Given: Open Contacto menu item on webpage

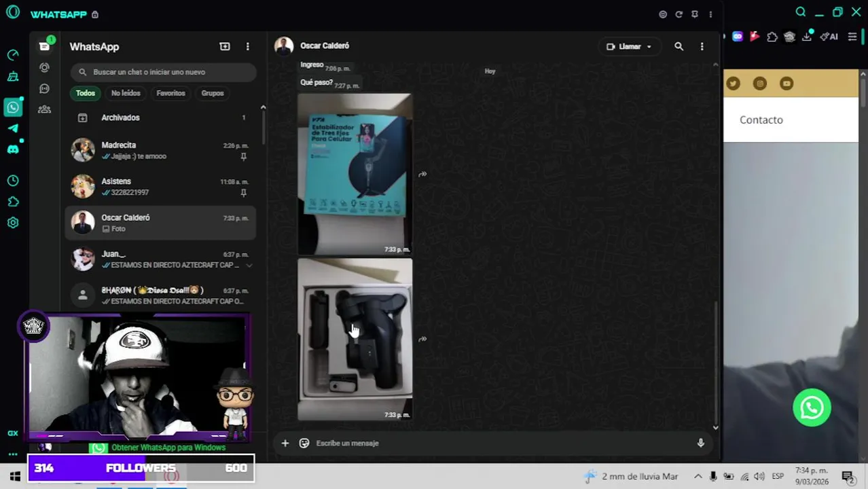Looking at the screenshot, I should pos(761,120).
